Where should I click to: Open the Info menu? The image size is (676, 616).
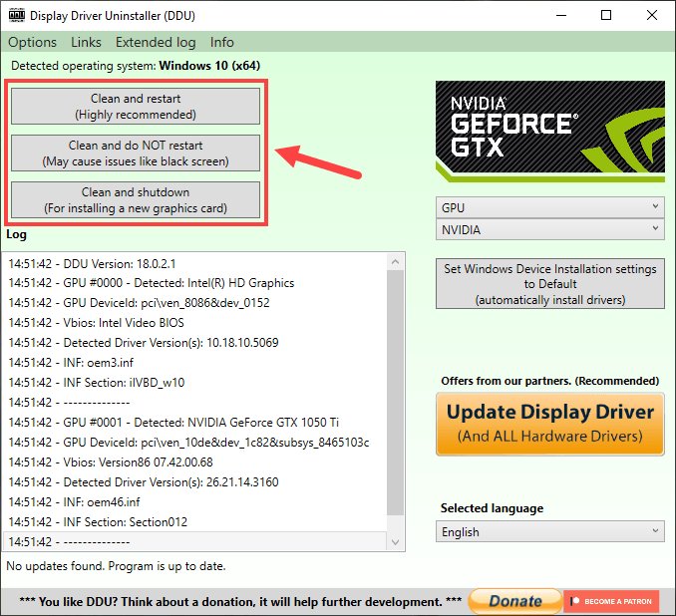pos(222,42)
